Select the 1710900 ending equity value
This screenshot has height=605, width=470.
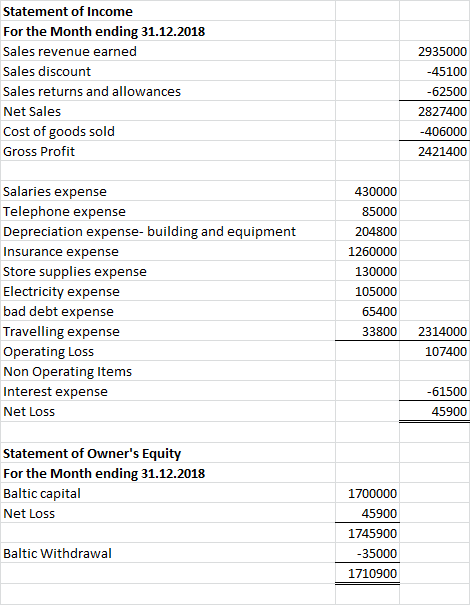[367, 573]
